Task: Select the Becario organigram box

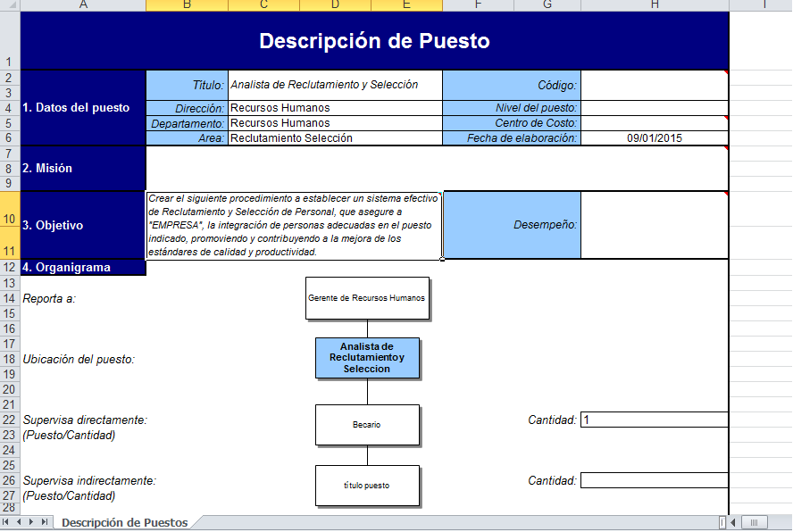Action: point(367,425)
